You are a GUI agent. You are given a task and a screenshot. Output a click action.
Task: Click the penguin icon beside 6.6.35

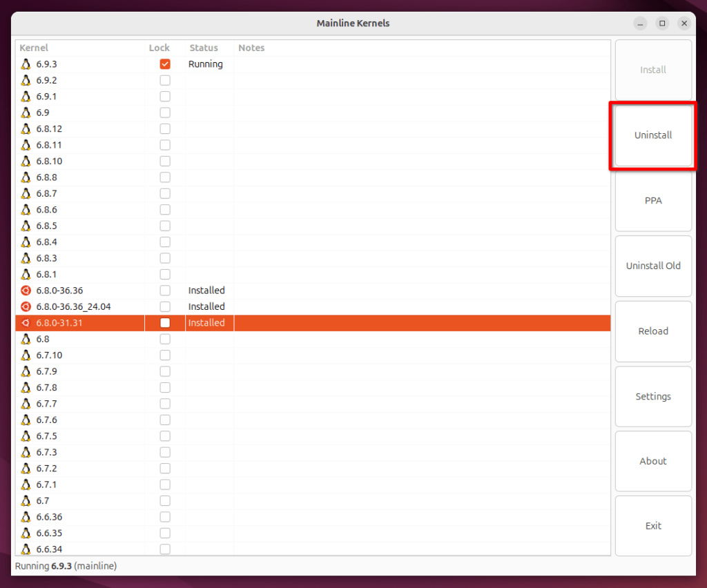point(26,533)
